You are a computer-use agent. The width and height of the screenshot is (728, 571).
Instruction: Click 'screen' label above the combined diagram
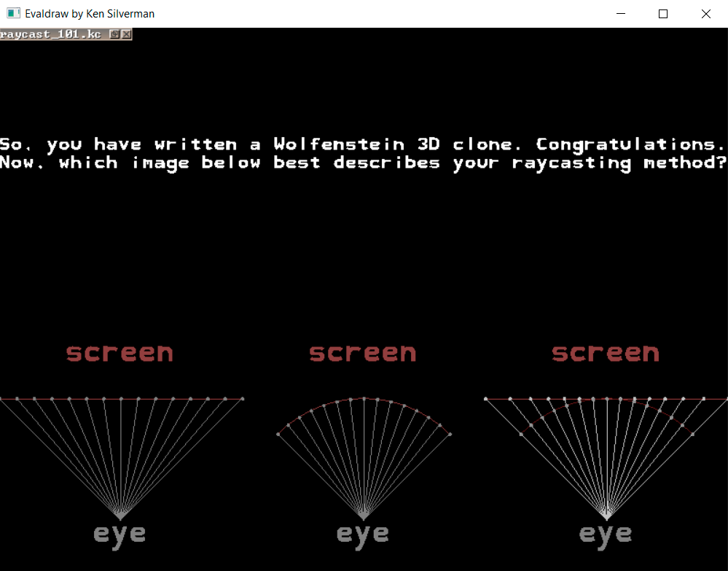point(606,353)
